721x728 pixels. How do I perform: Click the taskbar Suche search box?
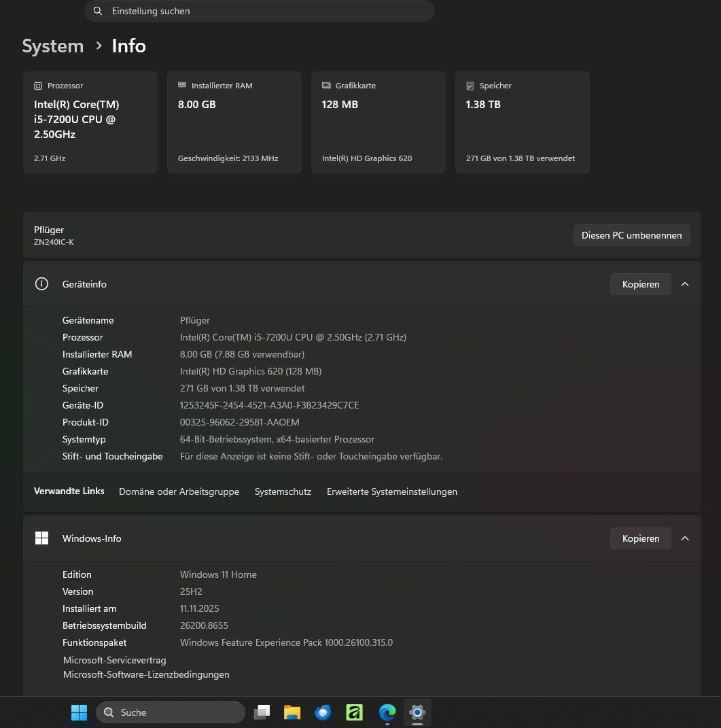coord(171,712)
